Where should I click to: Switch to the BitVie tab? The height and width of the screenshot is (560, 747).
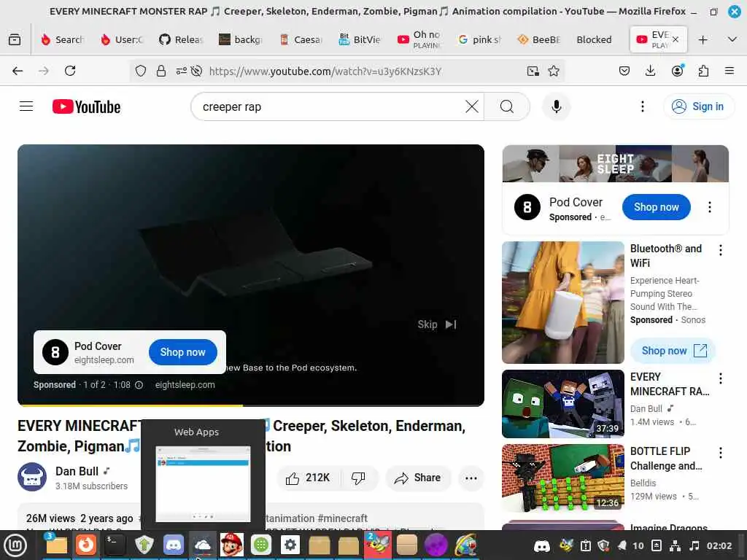(x=360, y=39)
